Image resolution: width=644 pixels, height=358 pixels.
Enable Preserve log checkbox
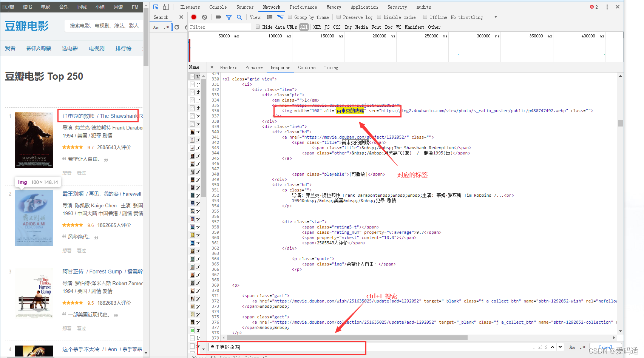click(338, 17)
